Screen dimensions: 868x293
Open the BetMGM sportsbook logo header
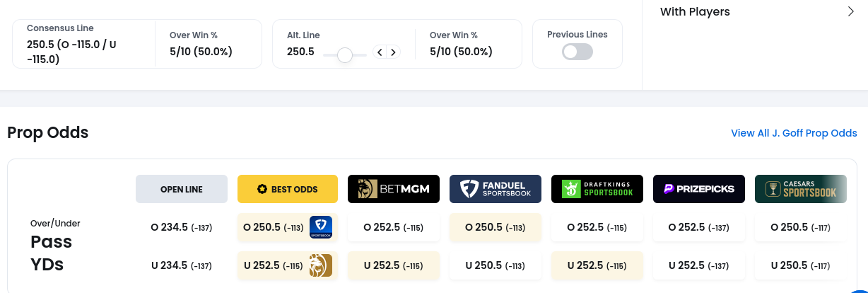394,189
